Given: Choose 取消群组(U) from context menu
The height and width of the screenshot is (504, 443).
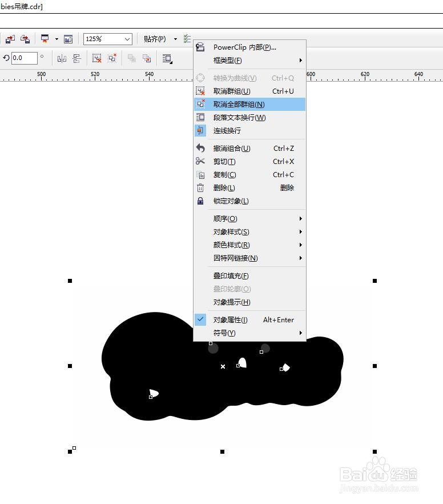Looking at the screenshot, I should tap(249, 91).
